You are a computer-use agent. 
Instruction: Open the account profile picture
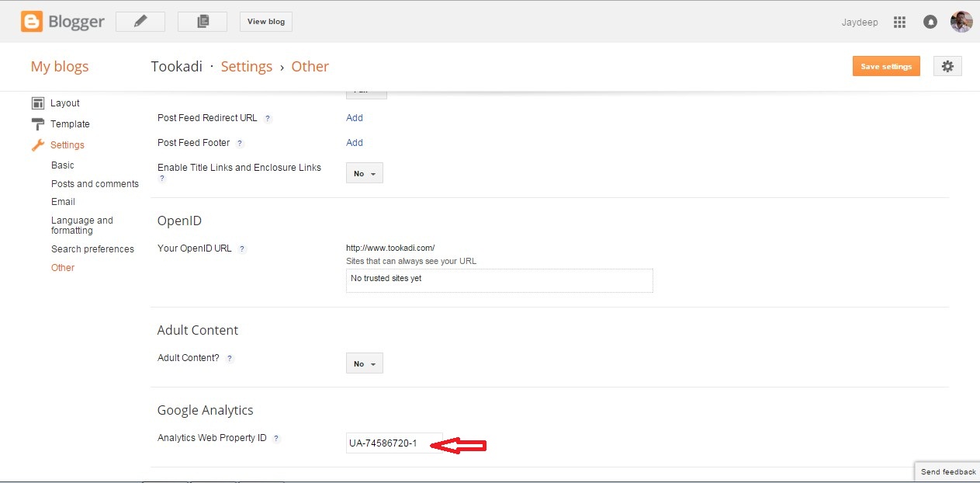[x=961, y=22]
